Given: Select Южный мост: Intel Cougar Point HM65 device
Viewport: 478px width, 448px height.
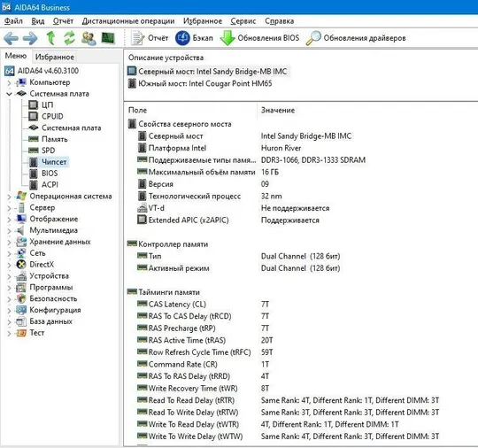Looking at the screenshot, I should coord(204,83).
